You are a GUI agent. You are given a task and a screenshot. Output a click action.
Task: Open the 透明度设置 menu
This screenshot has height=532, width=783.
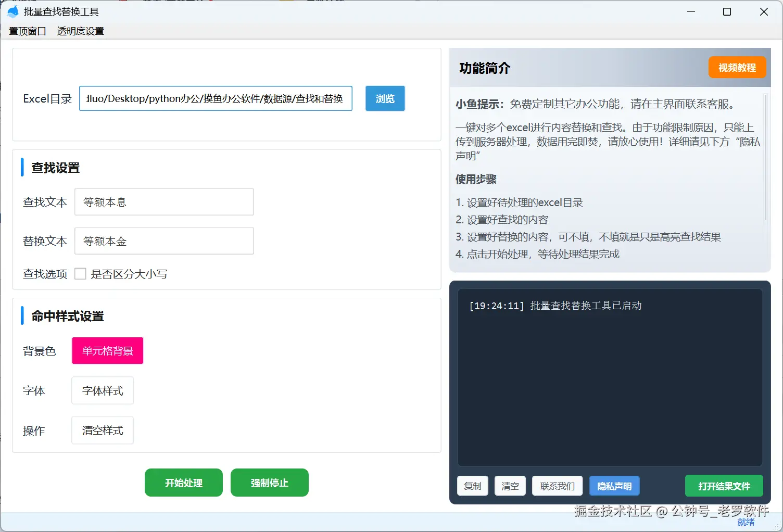[x=81, y=31]
